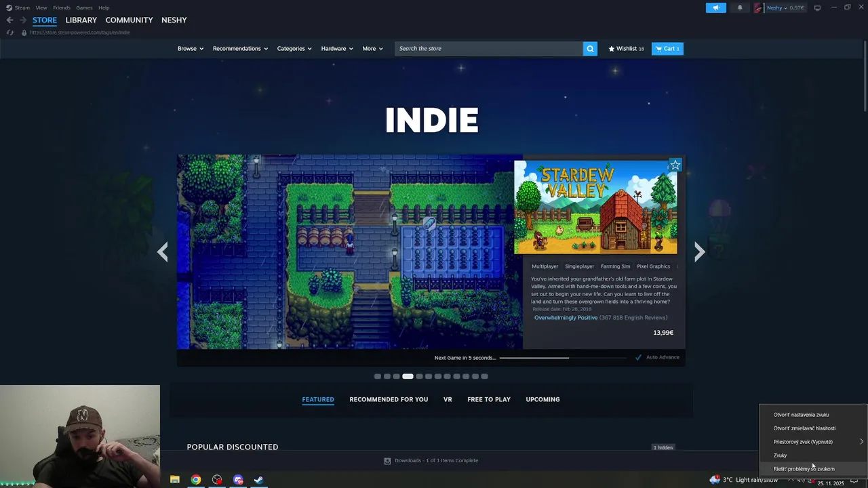Expand the Categories dropdown
This screenshot has width=868, height=488.
coord(294,49)
